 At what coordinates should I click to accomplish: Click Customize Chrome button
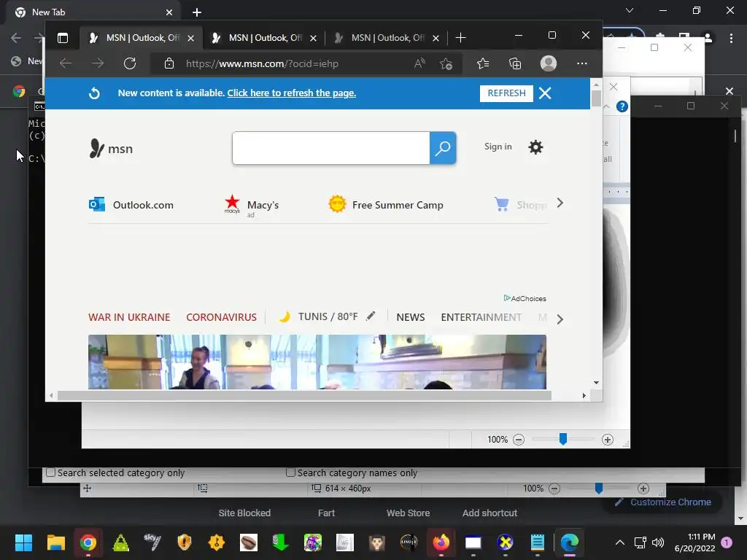(x=663, y=502)
